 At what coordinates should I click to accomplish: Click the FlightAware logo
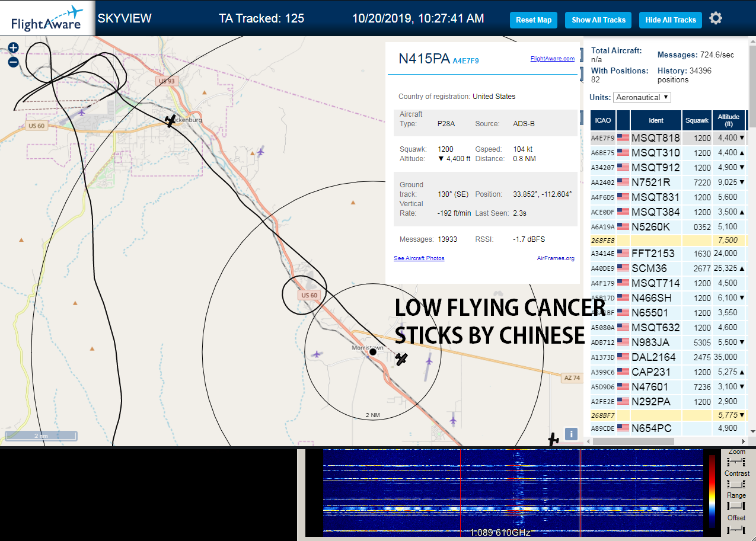click(x=47, y=18)
